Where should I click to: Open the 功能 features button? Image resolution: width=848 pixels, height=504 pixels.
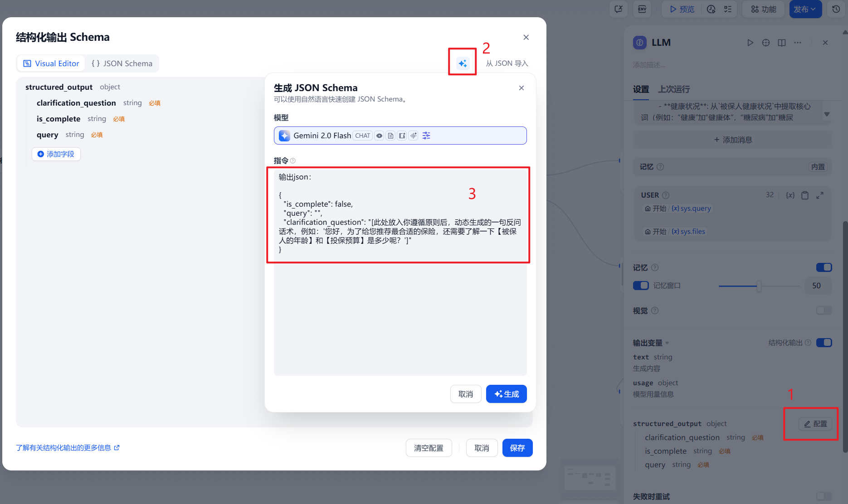[x=764, y=9]
